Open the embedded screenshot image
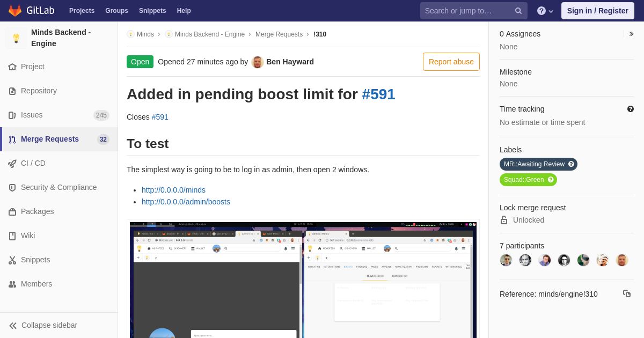 click(x=303, y=279)
